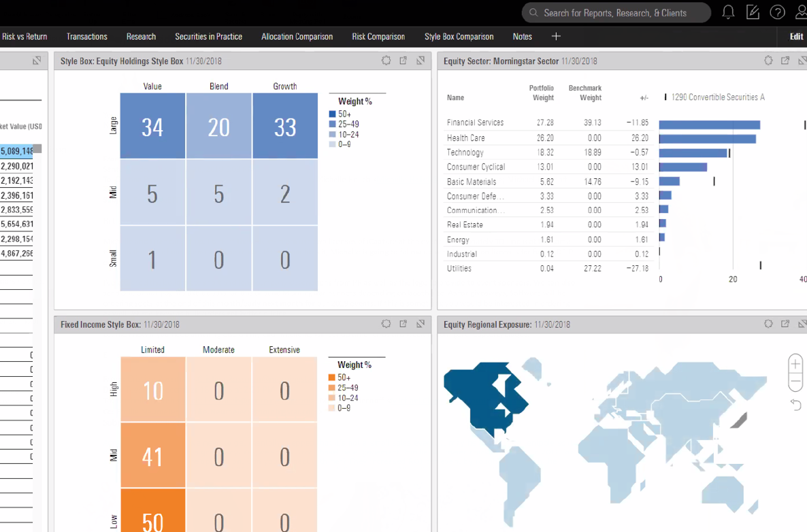Pop out the Equity Sector panel

coord(785,61)
